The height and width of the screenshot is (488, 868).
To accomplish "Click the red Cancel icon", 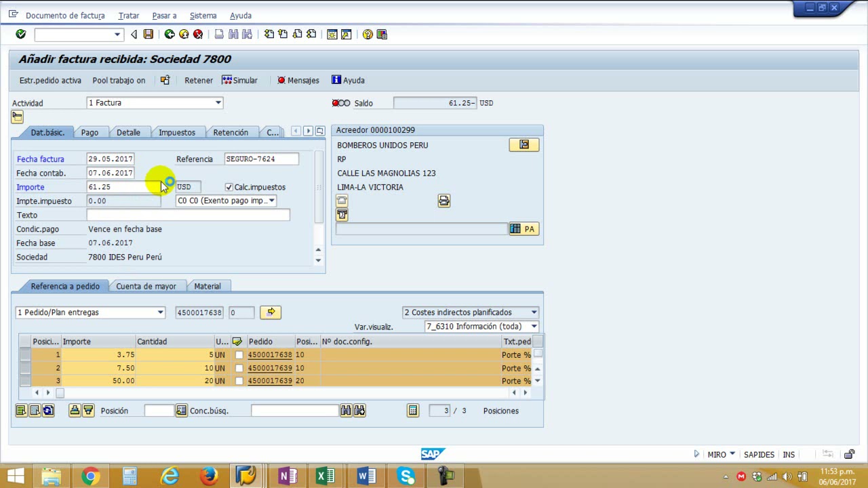I will coord(198,34).
